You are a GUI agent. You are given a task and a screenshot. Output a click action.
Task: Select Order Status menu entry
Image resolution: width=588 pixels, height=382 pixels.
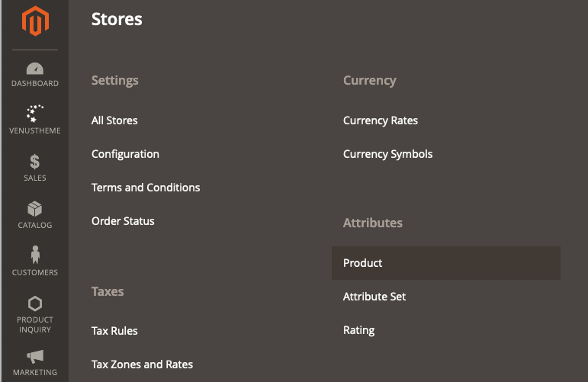[123, 221]
